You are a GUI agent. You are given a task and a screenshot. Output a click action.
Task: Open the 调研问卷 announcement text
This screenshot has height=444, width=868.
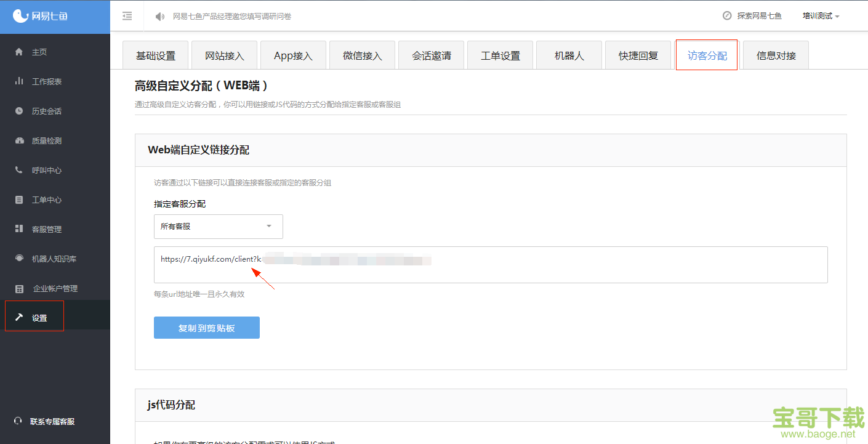tap(232, 17)
